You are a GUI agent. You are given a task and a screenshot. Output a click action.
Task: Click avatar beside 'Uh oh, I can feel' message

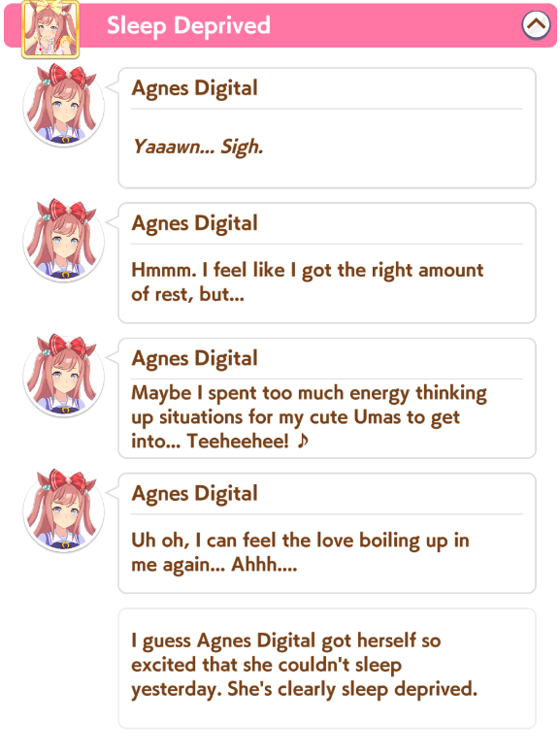(64, 510)
